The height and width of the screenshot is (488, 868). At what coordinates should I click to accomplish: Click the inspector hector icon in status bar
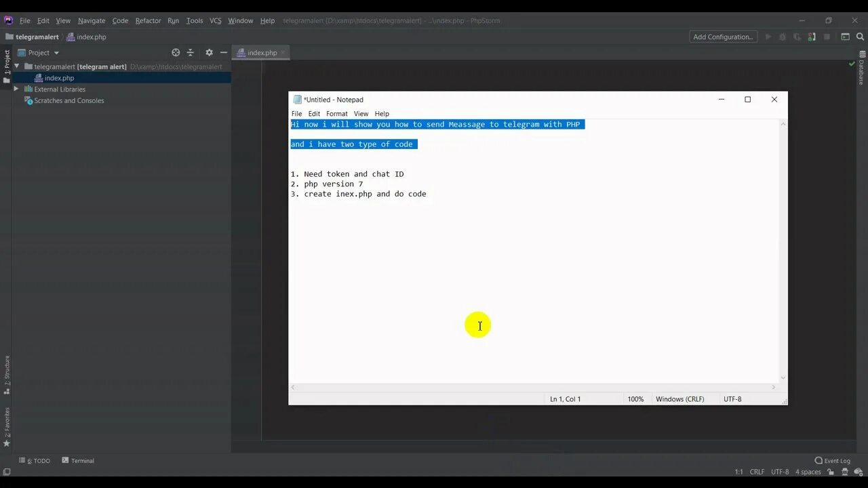click(x=844, y=472)
